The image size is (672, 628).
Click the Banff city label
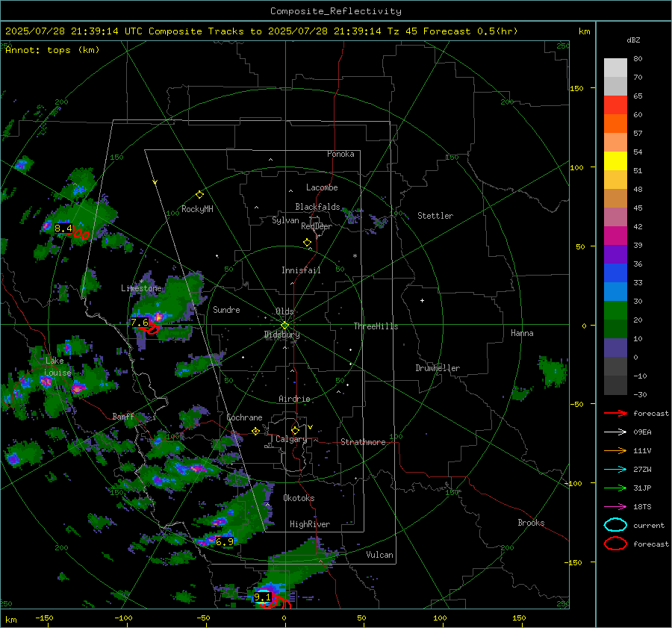(x=123, y=417)
